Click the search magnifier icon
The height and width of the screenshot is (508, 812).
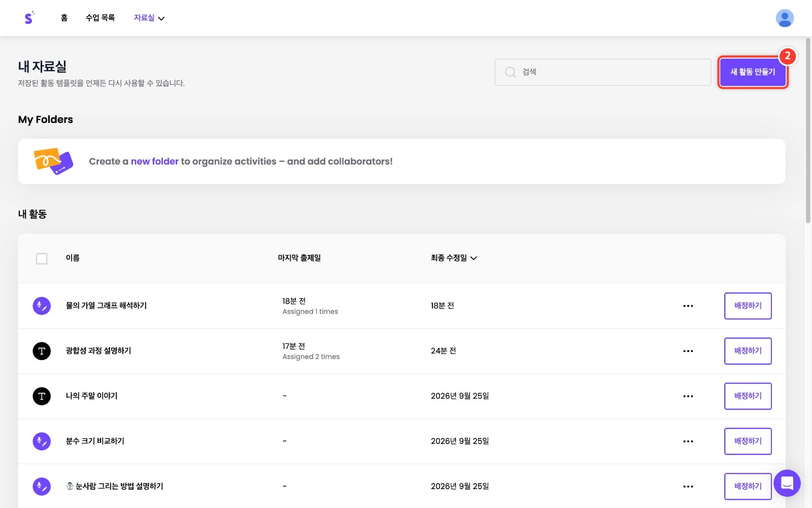[x=510, y=72]
